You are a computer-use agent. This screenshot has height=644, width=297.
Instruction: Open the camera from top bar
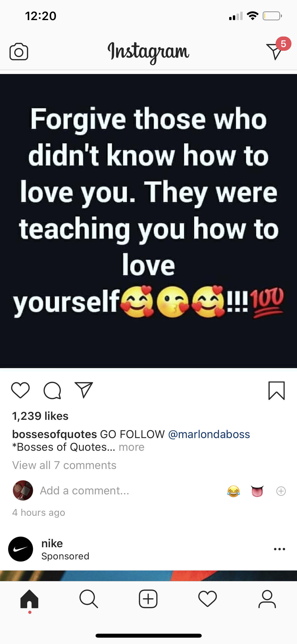click(x=19, y=52)
